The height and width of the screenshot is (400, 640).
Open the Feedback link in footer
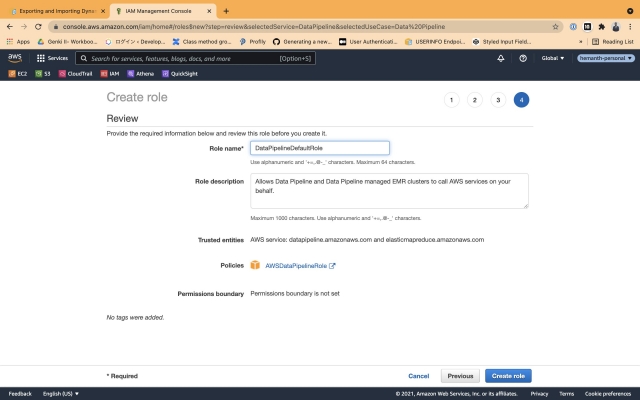[20, 394]
